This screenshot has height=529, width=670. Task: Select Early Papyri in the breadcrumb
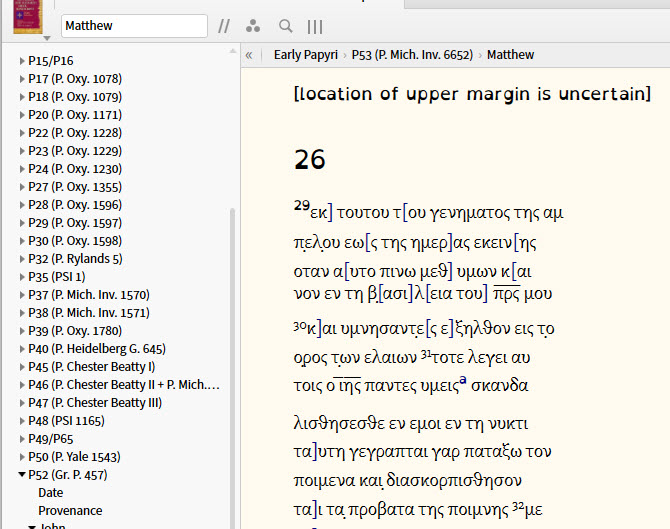pos(305,55)
